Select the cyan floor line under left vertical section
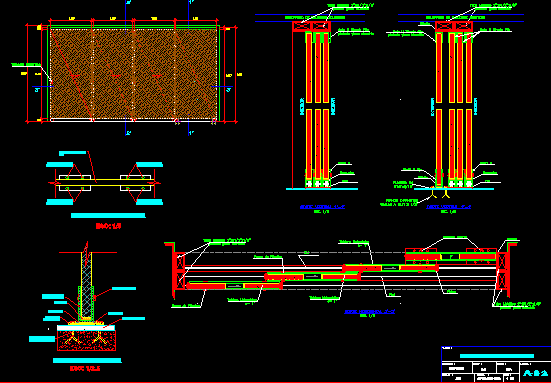Image resolution: width=551 pixels, height=383 pixels. (x=322, y=189)
